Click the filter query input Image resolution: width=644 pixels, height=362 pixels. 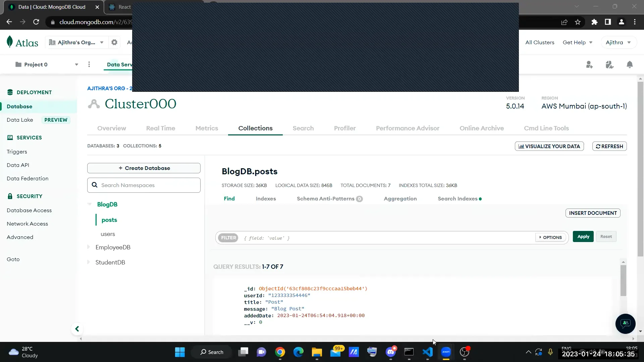tap(387, 238)
